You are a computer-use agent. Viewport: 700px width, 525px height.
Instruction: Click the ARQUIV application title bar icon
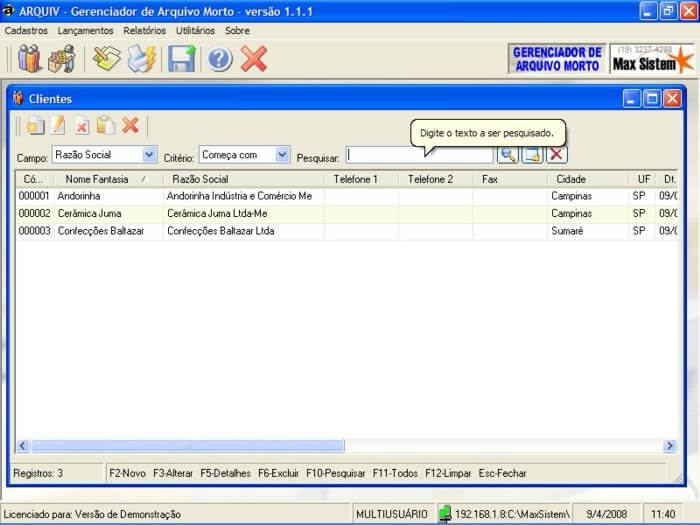click(x=8, y=10)
